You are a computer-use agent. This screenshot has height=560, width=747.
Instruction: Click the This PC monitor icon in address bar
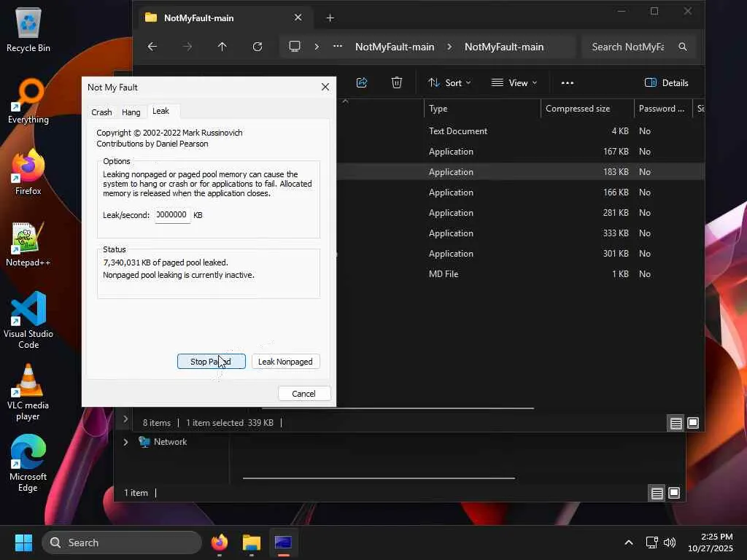click(295, 46)
